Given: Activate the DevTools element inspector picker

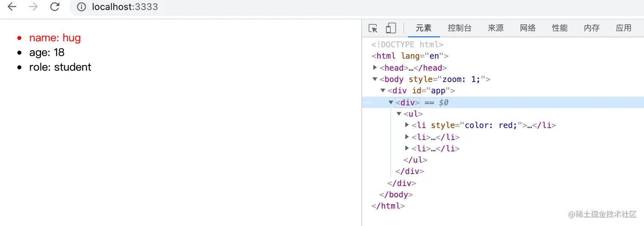Looking at the screenshot, I should (x=373, y=28).
